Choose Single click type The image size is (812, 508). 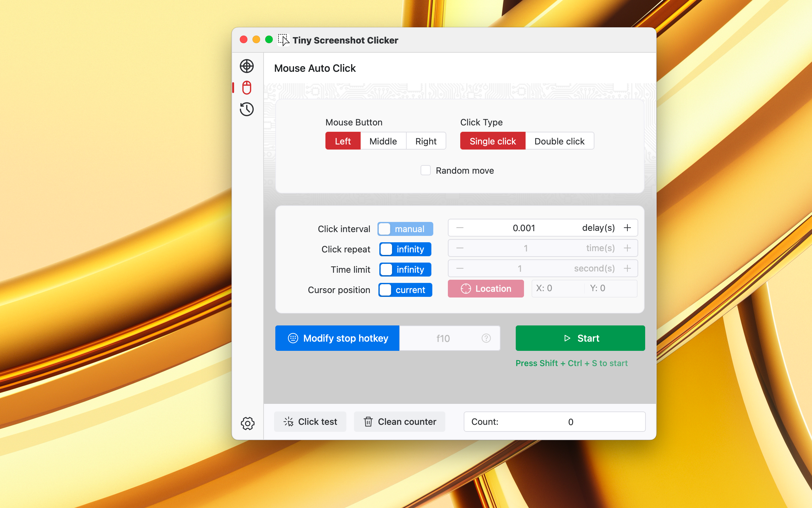(493, 141)
